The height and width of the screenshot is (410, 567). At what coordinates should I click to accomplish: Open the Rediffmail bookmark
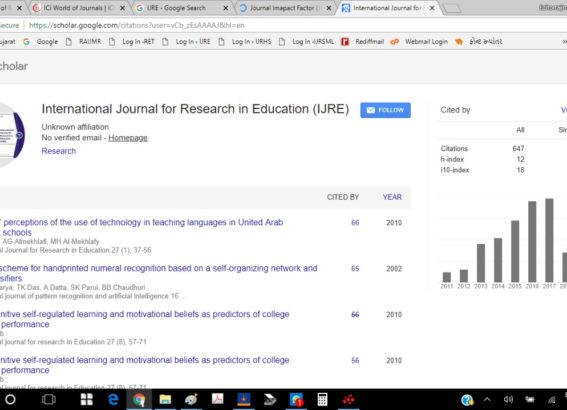[x=363, y=42]
